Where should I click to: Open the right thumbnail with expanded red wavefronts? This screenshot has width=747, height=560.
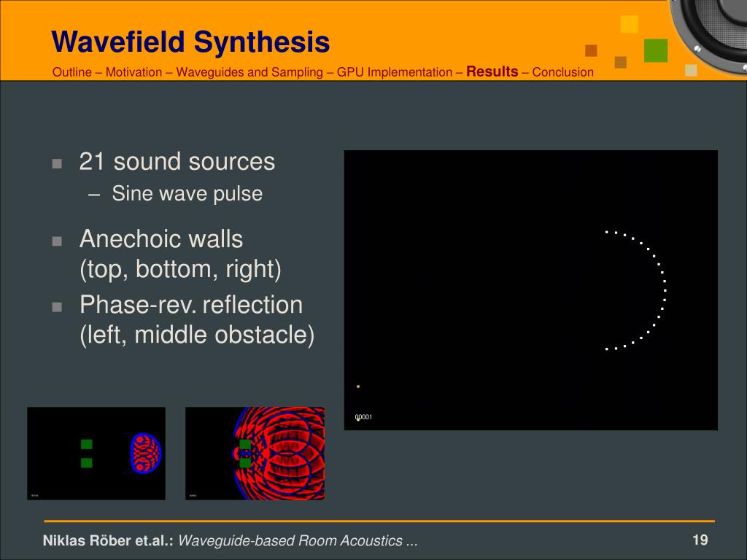(x=255, y=454)
